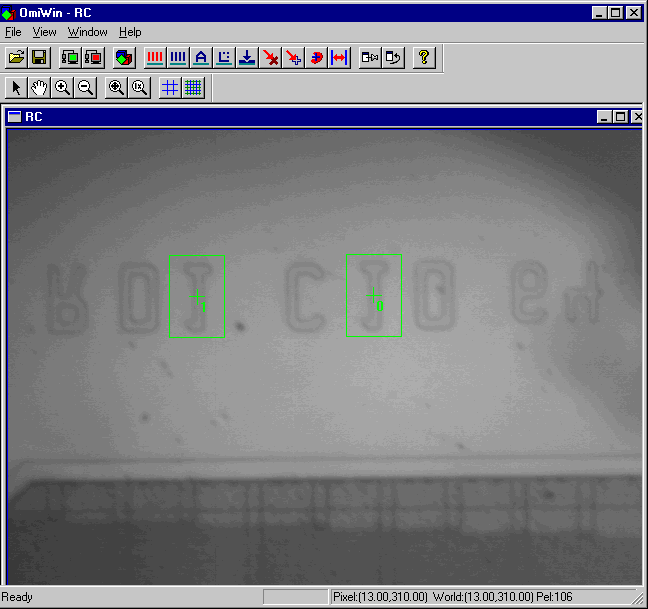
Task: Select the blue vertical bars tool
Action: [x=178, y=57]
